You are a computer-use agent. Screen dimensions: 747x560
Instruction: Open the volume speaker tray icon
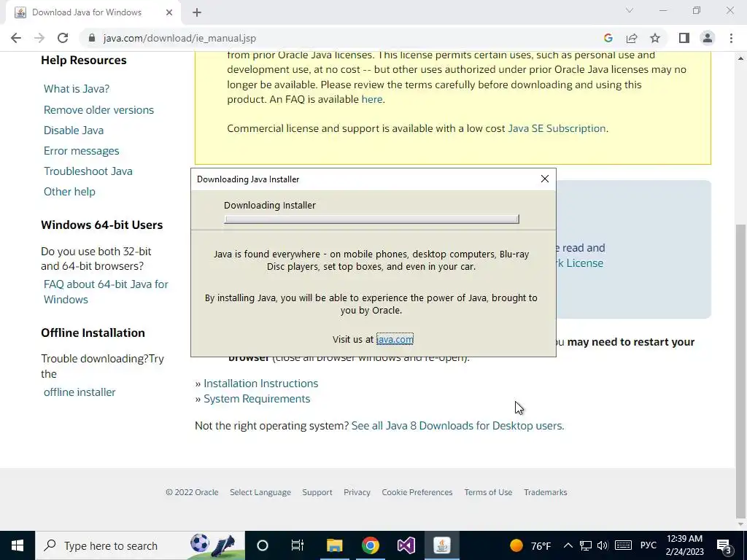tap(603, 545)
